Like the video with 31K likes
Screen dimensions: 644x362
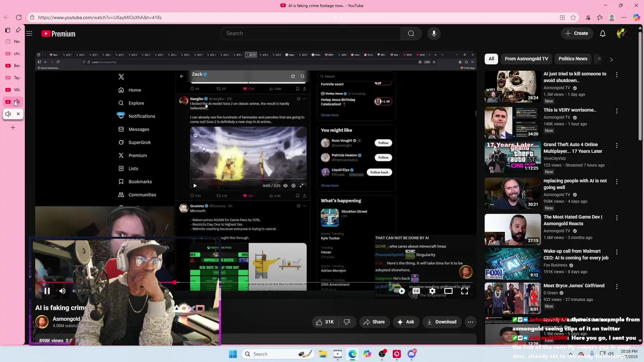pos(325,322)
